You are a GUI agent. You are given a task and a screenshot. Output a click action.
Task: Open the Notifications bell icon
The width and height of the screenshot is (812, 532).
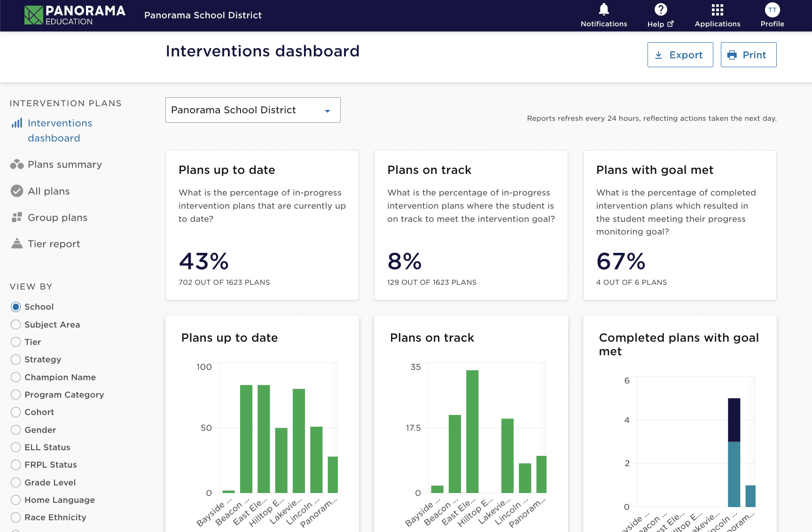pos(604,9)
